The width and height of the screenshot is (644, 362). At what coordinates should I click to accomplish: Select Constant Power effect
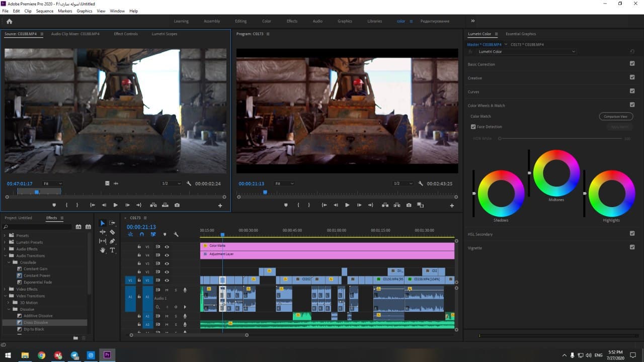point(37,276)
